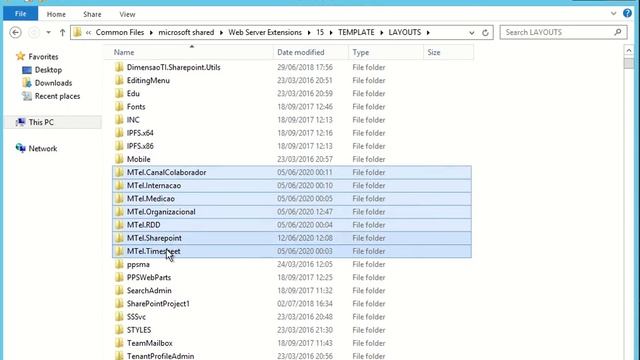
Task: Click the vertical scrollbar thumb
Action: pos(629,63)
